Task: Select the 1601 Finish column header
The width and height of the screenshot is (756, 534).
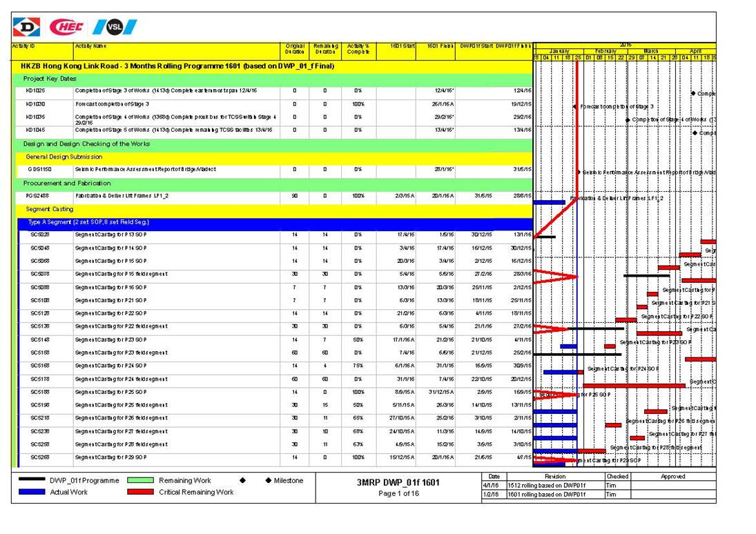Action: click(x=436, y=51)
